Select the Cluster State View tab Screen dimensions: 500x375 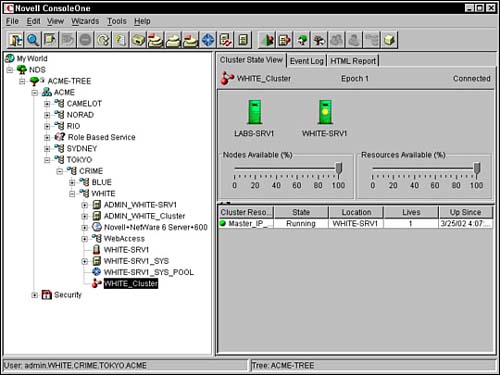251,60
